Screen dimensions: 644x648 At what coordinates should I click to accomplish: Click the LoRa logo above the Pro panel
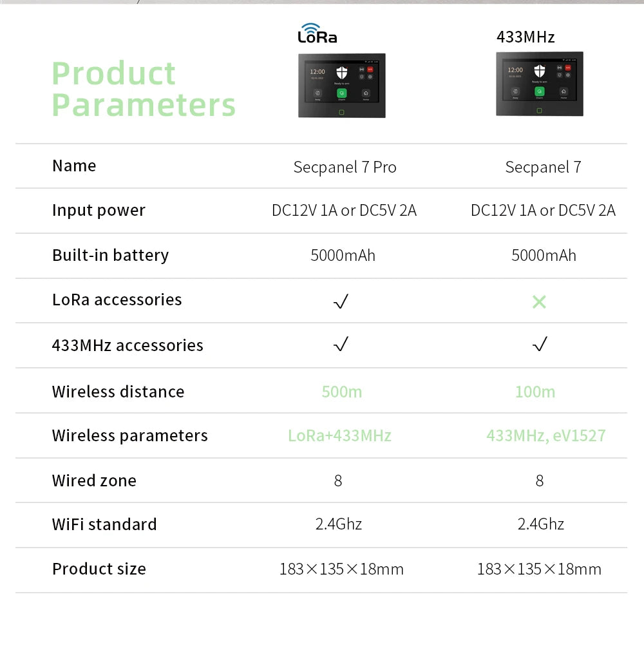tap(317, 33)
